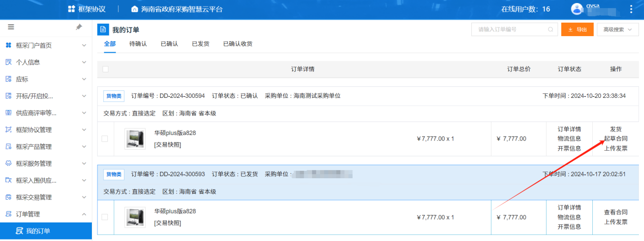Collapse the 订单管理 menu chevron
This screenshot has width=644, height=241.
[x=84, y=214]
